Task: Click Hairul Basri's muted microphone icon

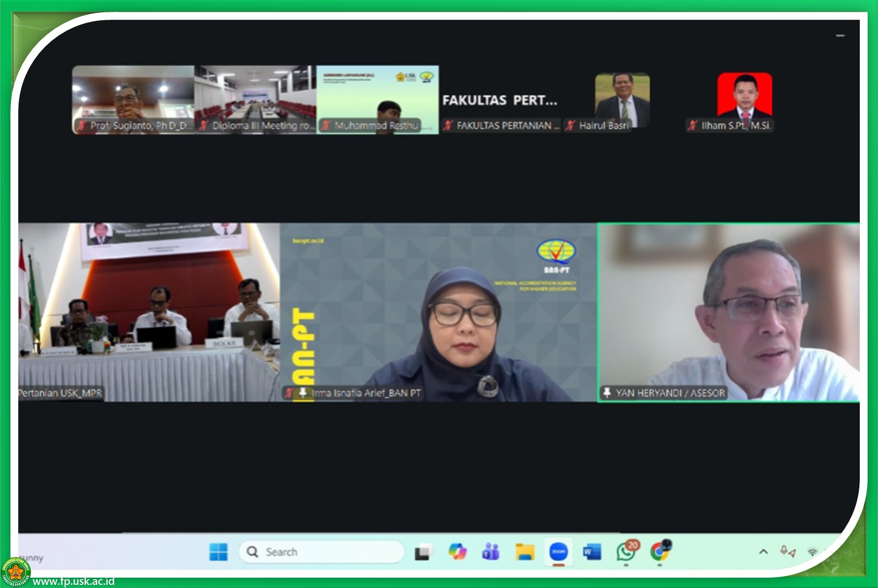Action: tap(570, 125)
